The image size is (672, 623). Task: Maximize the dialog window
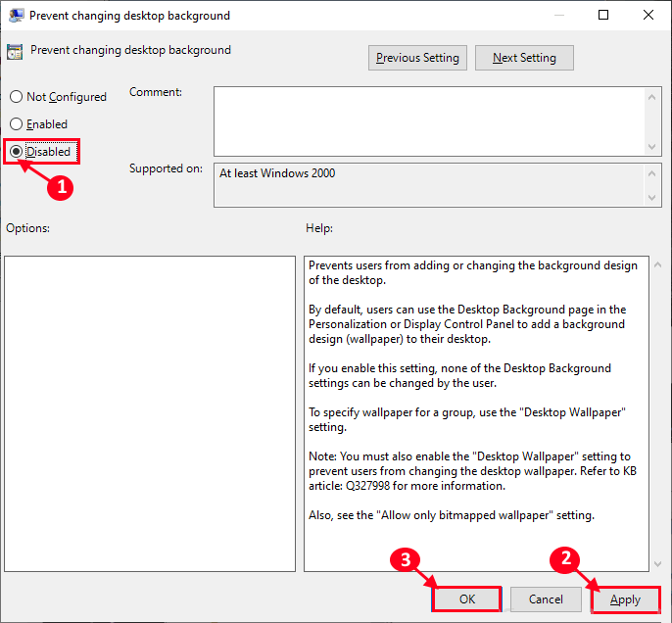pyautogui.click(x=603, y=15)
